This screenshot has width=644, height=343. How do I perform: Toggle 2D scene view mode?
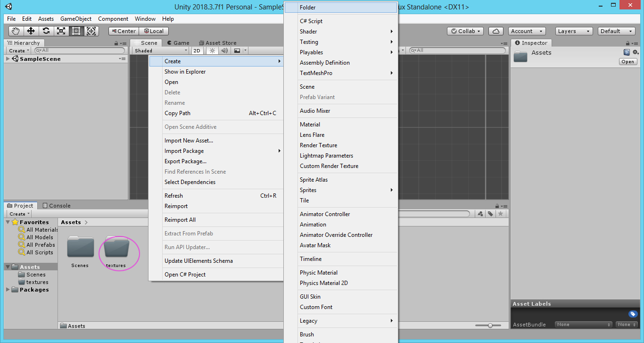pos(197,50)
